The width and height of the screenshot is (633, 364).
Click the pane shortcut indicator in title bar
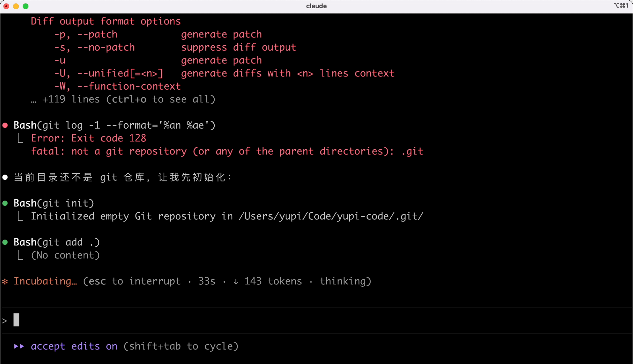pyautogui.click(x=621, y=6)
